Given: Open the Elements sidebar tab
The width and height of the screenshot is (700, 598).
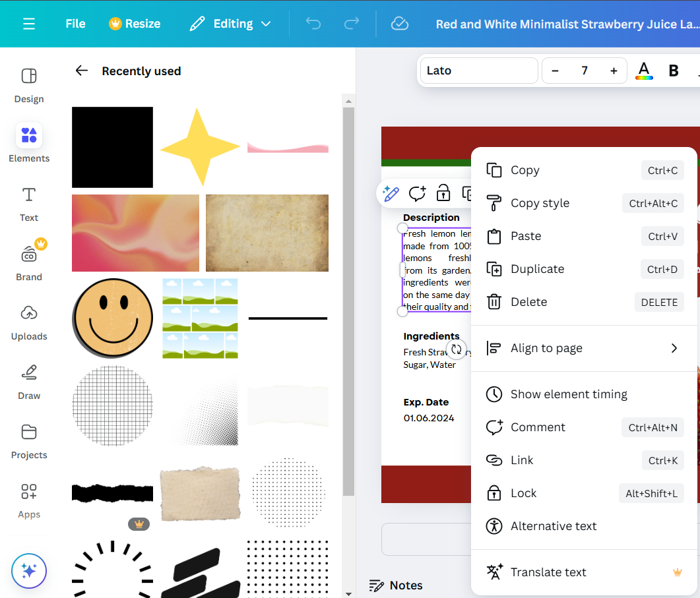Looking at the screenshot, I should (29, 143).
